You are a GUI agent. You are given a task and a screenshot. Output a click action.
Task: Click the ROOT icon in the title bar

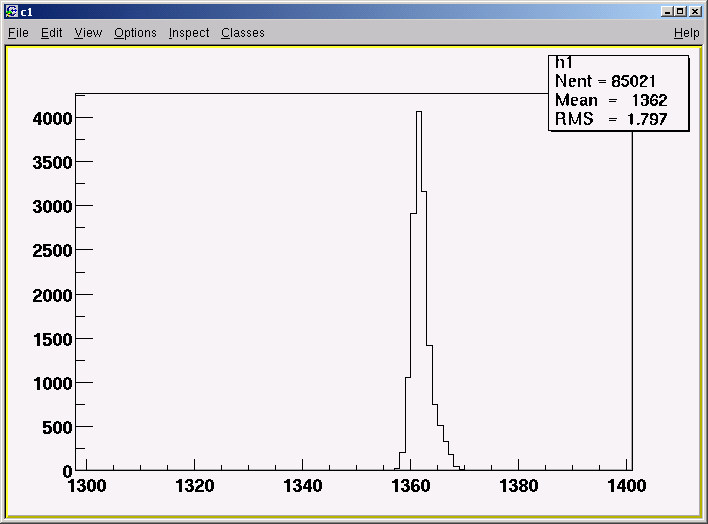tap(11, 11)
